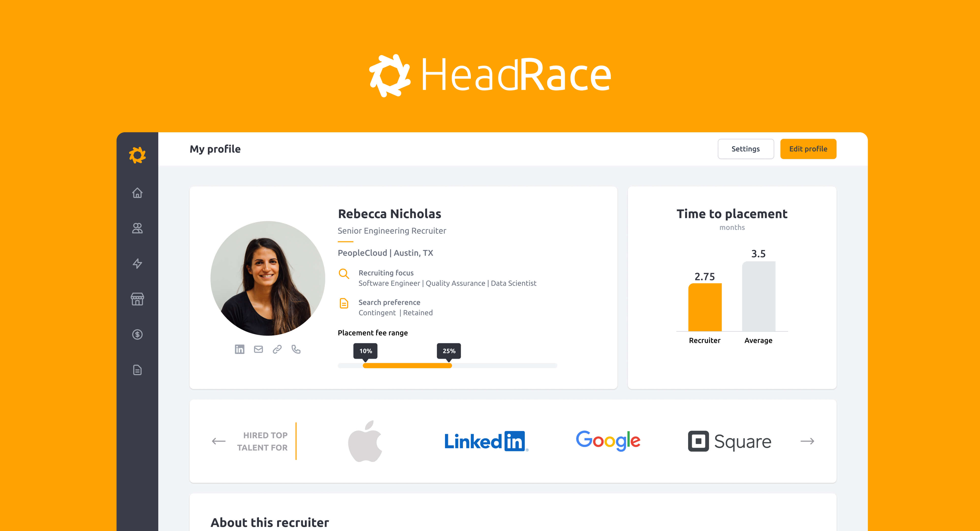Open the marketplace storefront sidebar icon
The width and height of the screenshot is (980, 531).
[x=137, y=299]
